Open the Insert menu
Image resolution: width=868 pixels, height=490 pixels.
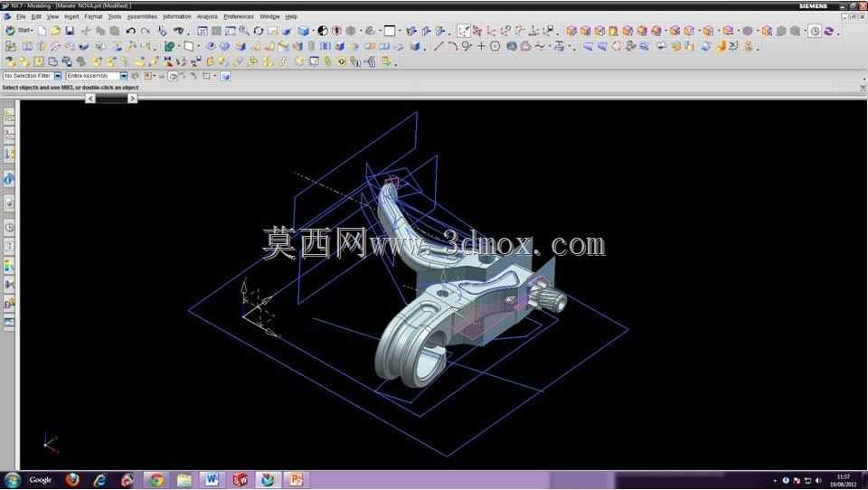pyautogui.click(x=71, y=16)
